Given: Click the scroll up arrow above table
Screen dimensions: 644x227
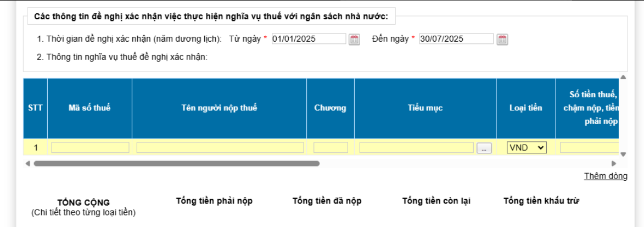Looking at the screenshot, I should click(623, 77).
